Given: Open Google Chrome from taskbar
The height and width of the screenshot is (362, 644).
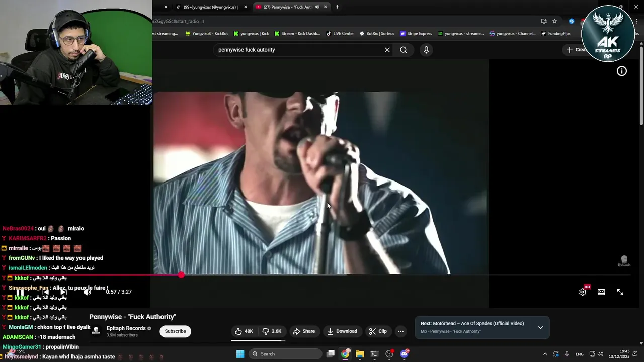Looking at the screenshot, I should pyautogui.click(x=345, y=354).
